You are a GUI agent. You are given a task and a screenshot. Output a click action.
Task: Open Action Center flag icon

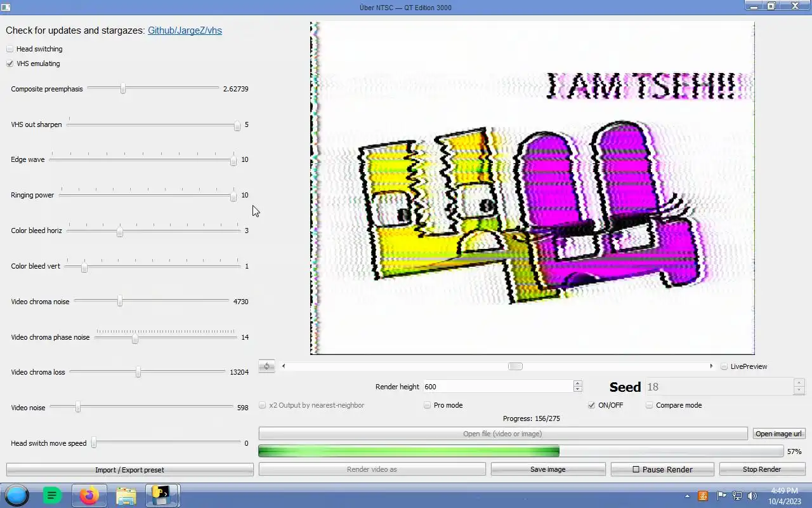click(721, 496)
